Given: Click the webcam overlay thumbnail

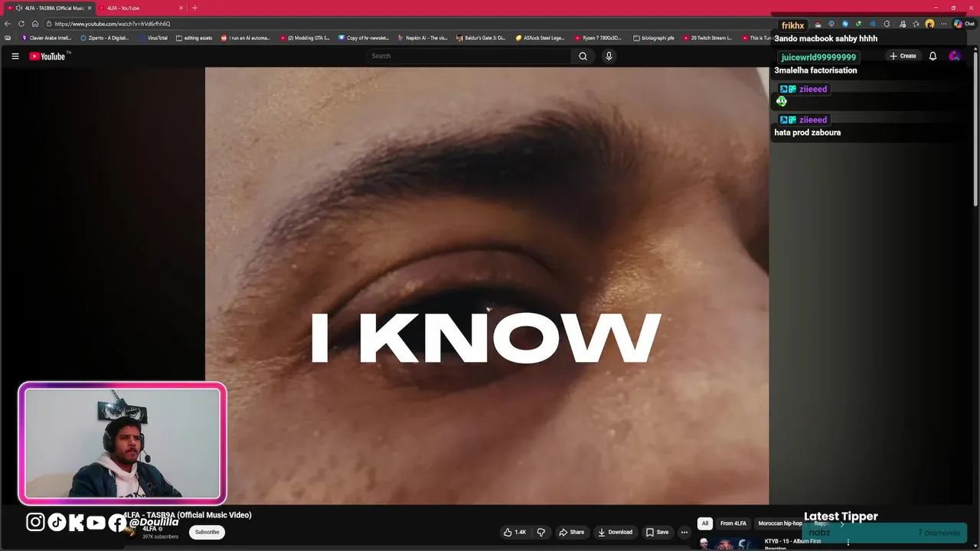Looking at the screenshot, I should click(x=122, y=443).
